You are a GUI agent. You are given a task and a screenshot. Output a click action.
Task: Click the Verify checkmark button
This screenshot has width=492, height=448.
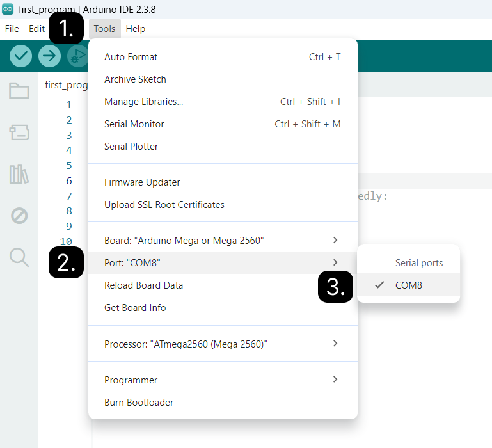tap(20, 56)
